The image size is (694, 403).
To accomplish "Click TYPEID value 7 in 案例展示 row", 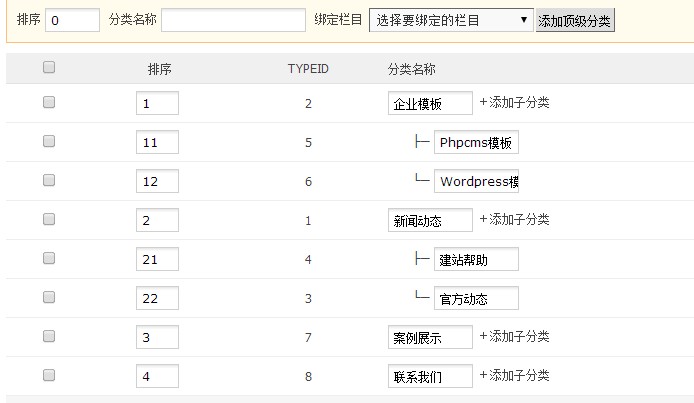I will coord(308,338).
